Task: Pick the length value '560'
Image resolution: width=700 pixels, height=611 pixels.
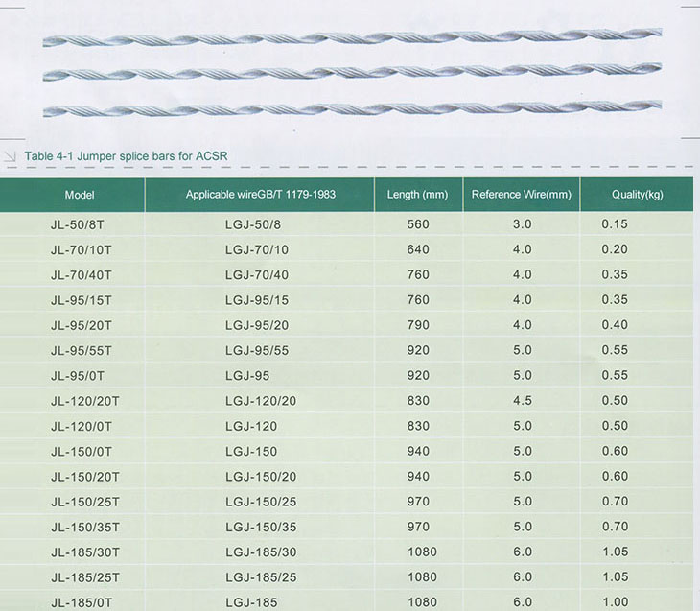Action: [x=418, y=224]
